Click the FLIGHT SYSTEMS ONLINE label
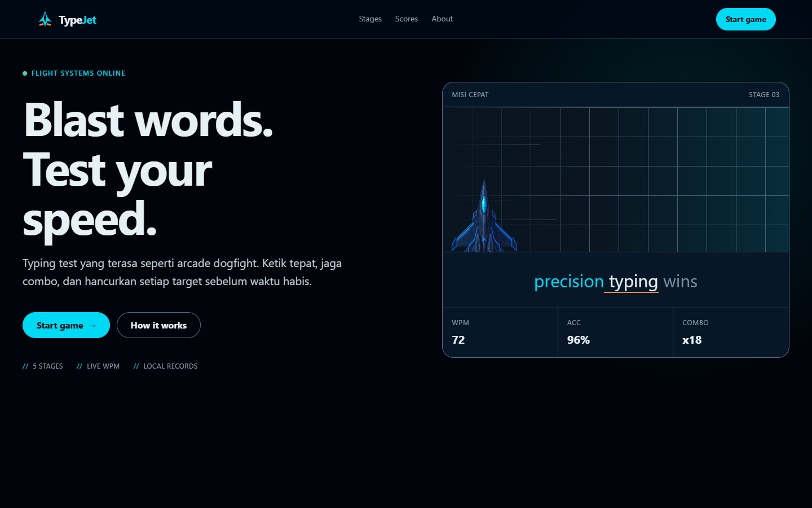Screen dimensions: 812x508 [x=78, y=73]
